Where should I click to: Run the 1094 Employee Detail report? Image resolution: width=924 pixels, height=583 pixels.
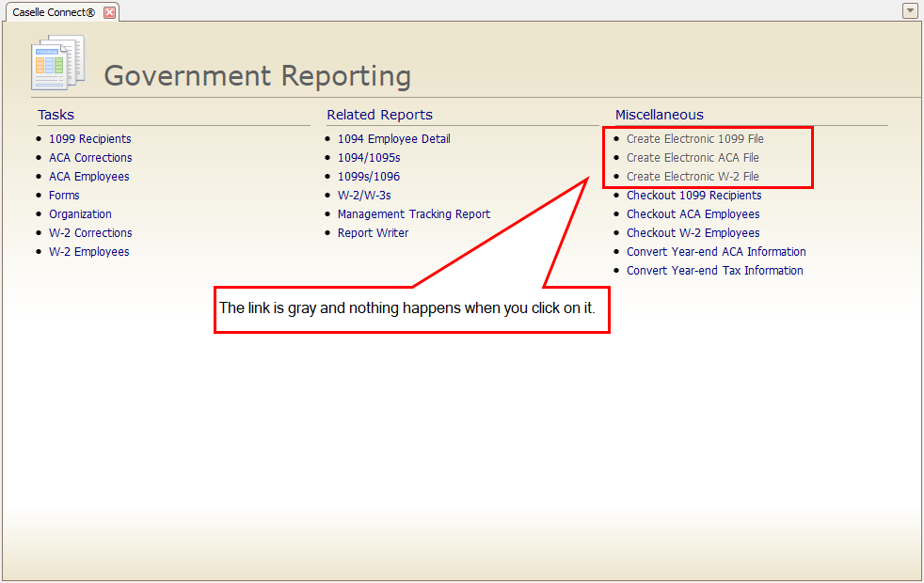(393, 139)
